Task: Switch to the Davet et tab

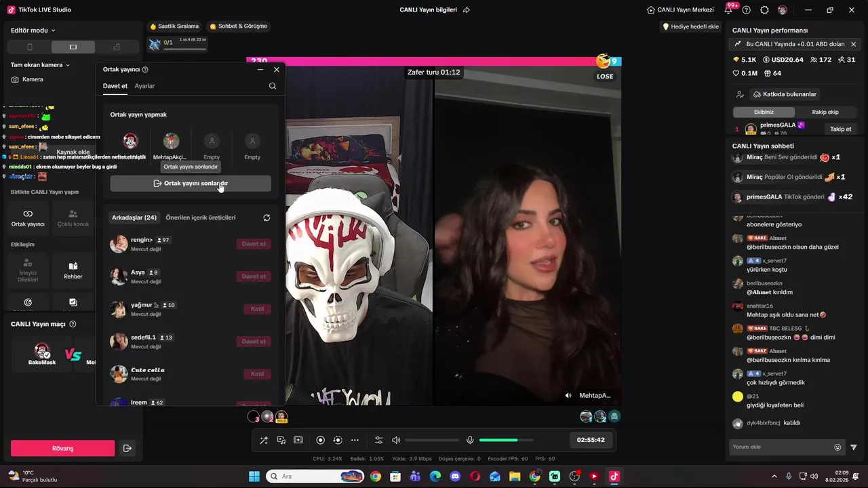Action: pos(115,86)
